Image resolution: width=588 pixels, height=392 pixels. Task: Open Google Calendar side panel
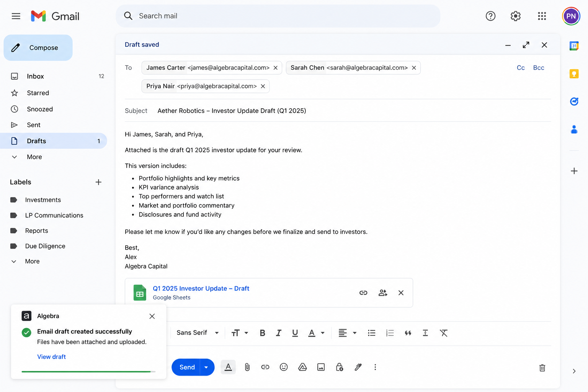click(x=574, y=46)
